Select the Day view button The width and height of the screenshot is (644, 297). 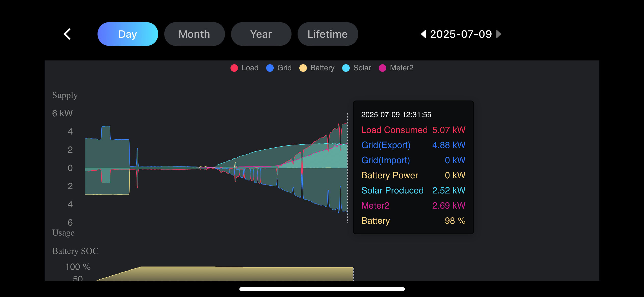coord(128,34)
